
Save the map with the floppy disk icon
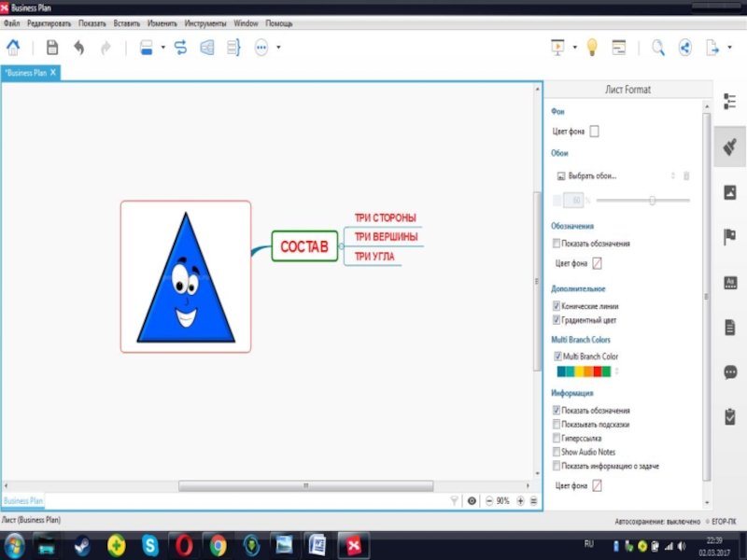(x=52, y=48)
